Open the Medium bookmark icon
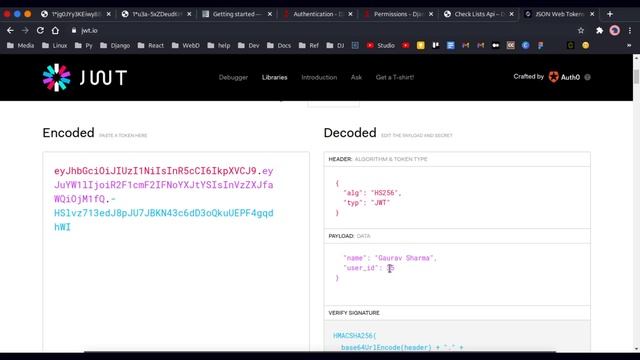This screenshot has height=360, width=640. tap(496, 45)
